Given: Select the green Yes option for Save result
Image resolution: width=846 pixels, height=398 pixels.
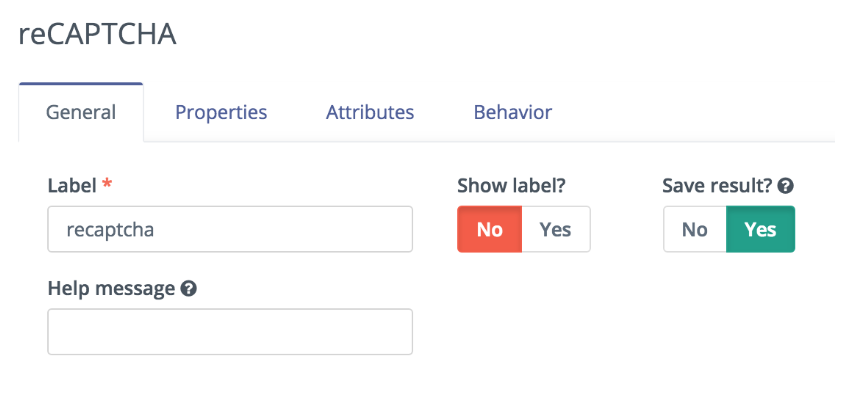Looking at the screenshot, I should [760, 229].
